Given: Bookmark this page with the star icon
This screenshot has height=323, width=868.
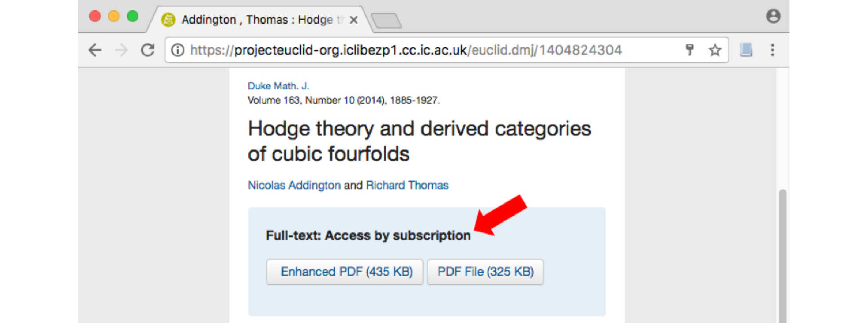Looking at the screenshot, I should coord(715,50).
